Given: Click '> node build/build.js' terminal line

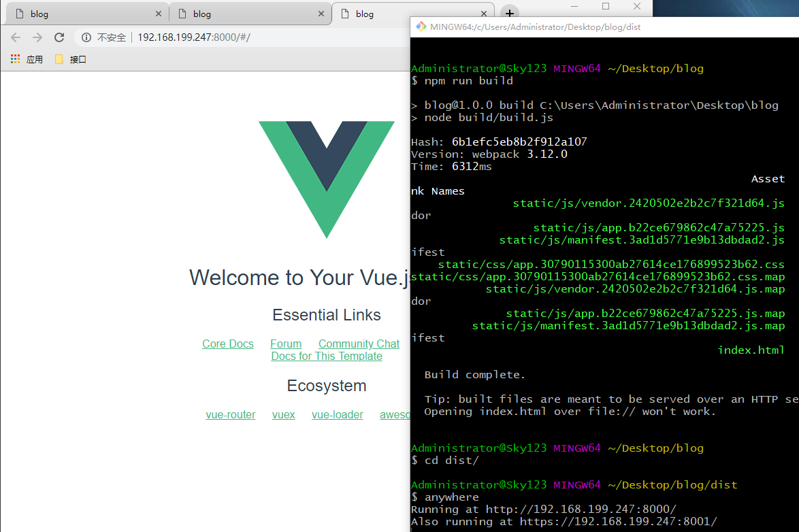Looking at the screenshot, I should tap(482, 117).
